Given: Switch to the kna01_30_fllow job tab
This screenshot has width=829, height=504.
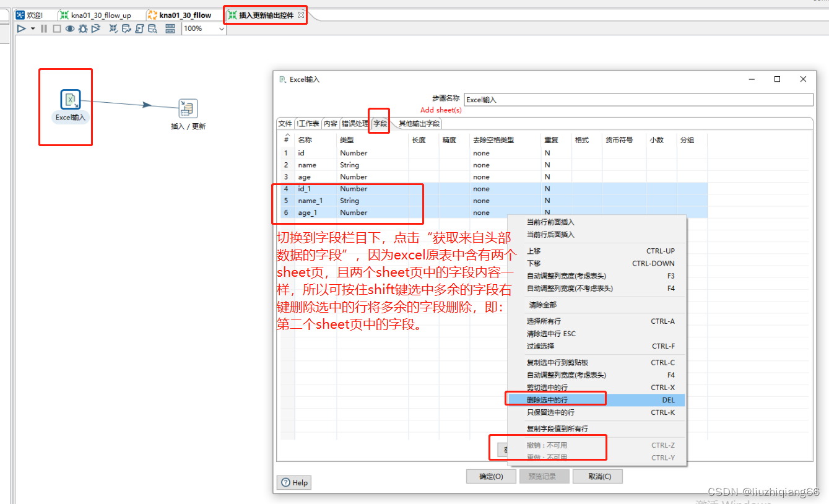Looking at the screenshot, I should pyautogui.click(x=180, y=15).
